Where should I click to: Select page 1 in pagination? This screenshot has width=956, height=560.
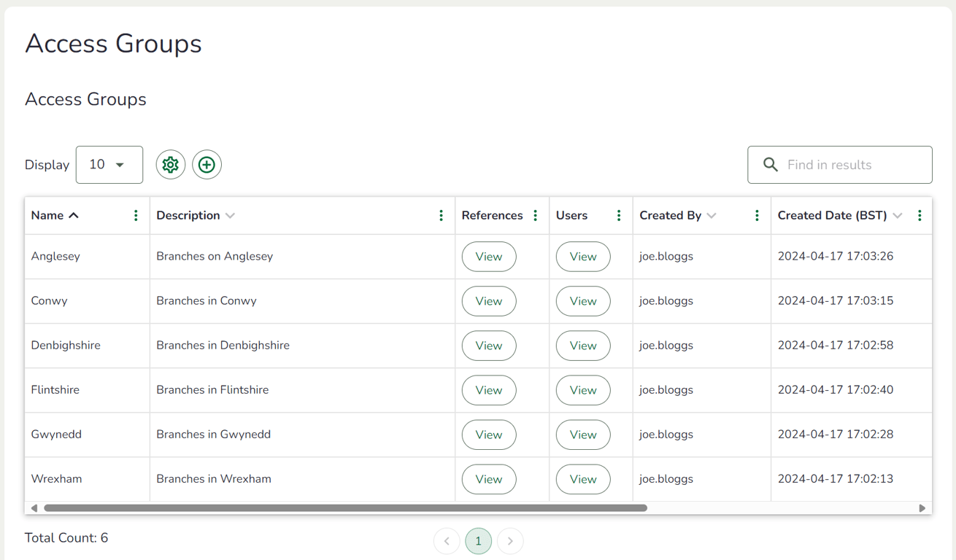pos(478,541)
